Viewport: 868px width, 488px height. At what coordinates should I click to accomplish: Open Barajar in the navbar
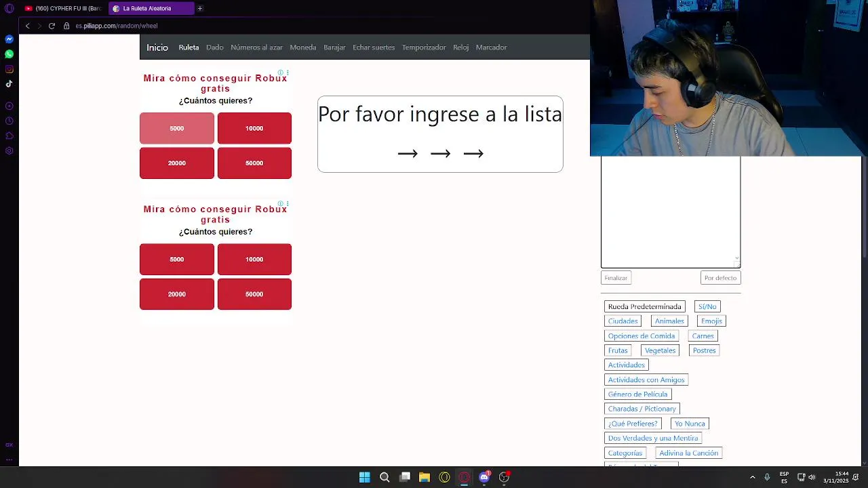click(x=334, y=47)
